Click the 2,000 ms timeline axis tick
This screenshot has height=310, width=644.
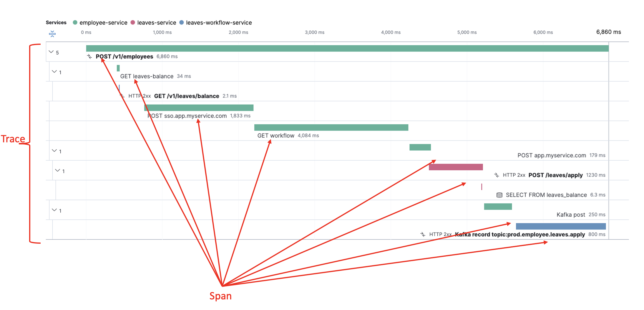pos(238,32)
